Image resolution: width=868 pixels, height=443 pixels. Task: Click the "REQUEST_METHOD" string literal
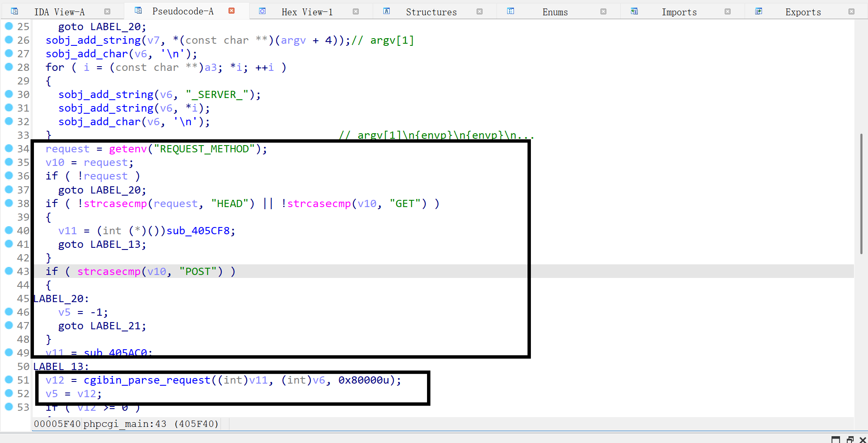coord(204,149)
